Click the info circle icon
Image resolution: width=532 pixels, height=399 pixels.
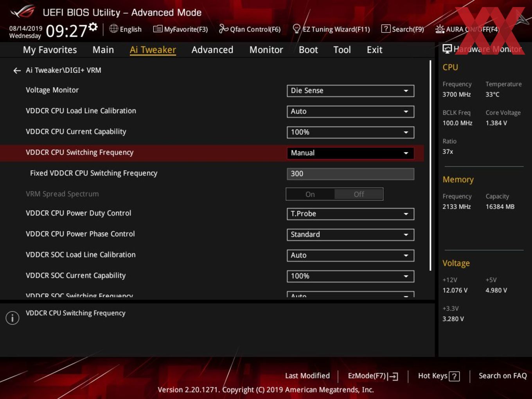tap(13, 318)
